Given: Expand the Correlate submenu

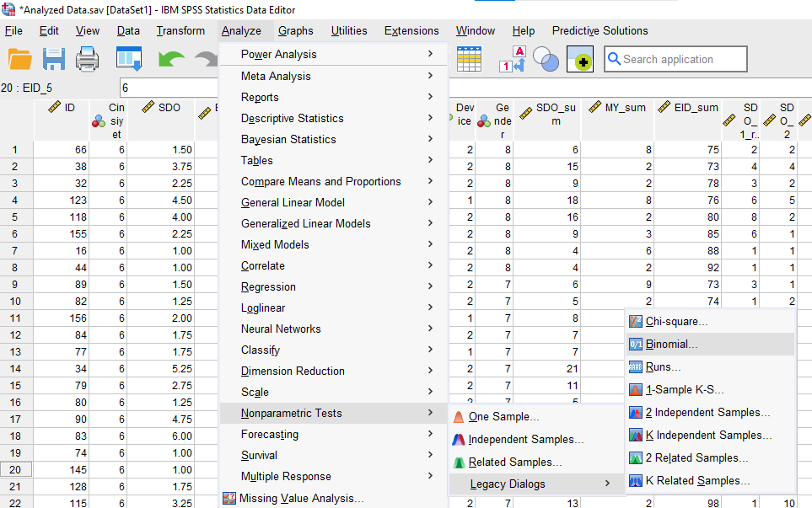Looking at the screenshot, I should pyautogui.click(x=333, y=265).
